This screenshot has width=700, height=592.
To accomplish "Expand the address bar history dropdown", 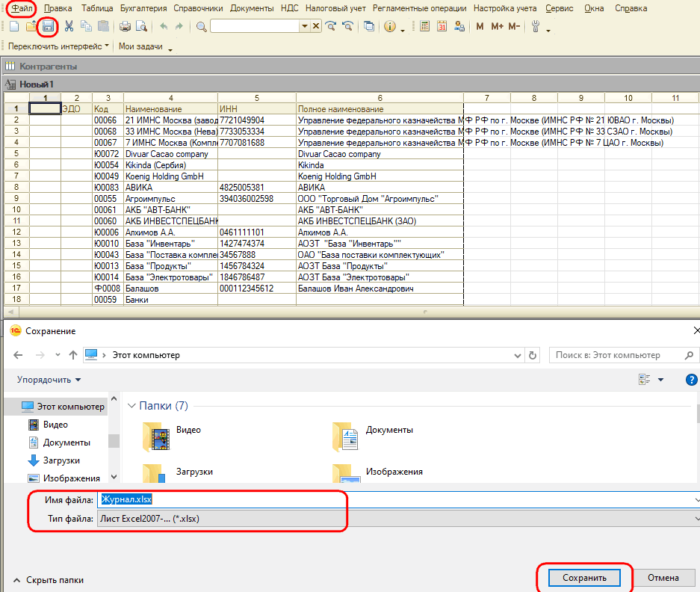I will click(518, 356).
